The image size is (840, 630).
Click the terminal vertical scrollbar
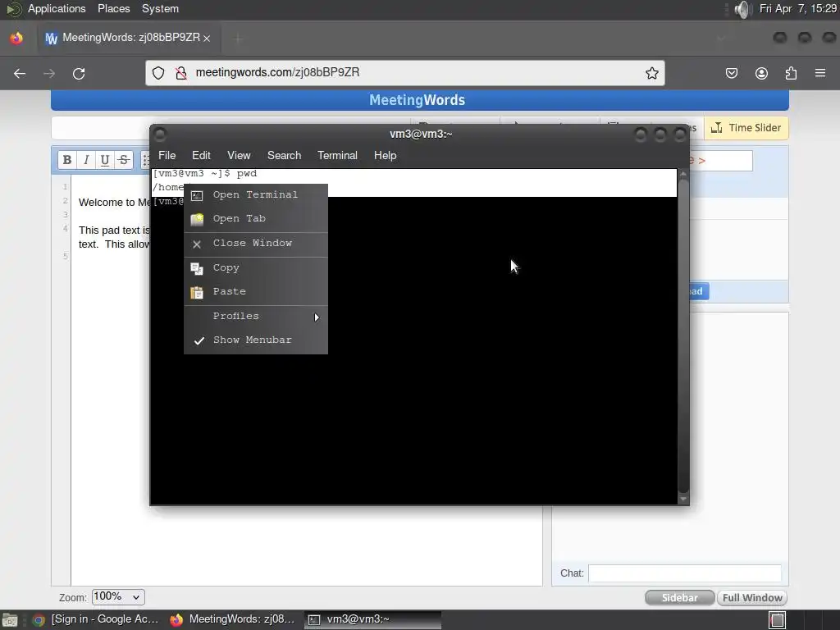pyautogui.click(x=683, y=337)
